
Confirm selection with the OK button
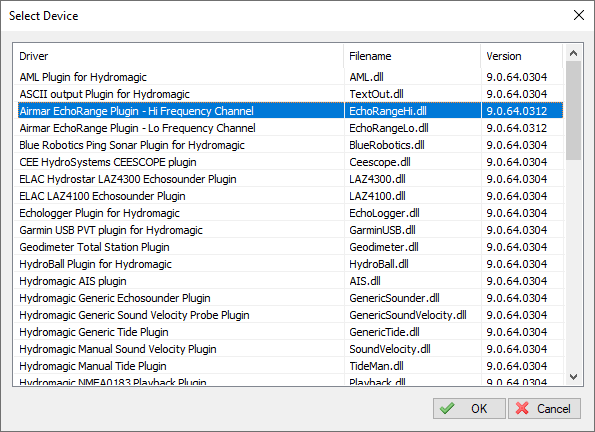click(x=469, y=408)
